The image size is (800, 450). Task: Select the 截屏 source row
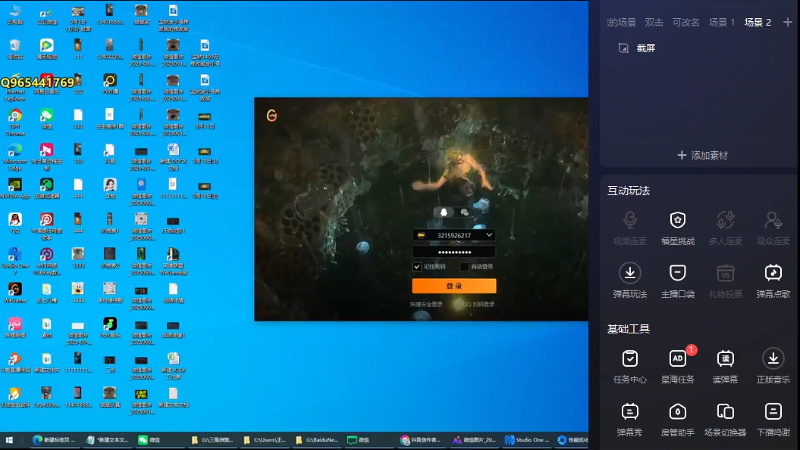pos(696,48)
